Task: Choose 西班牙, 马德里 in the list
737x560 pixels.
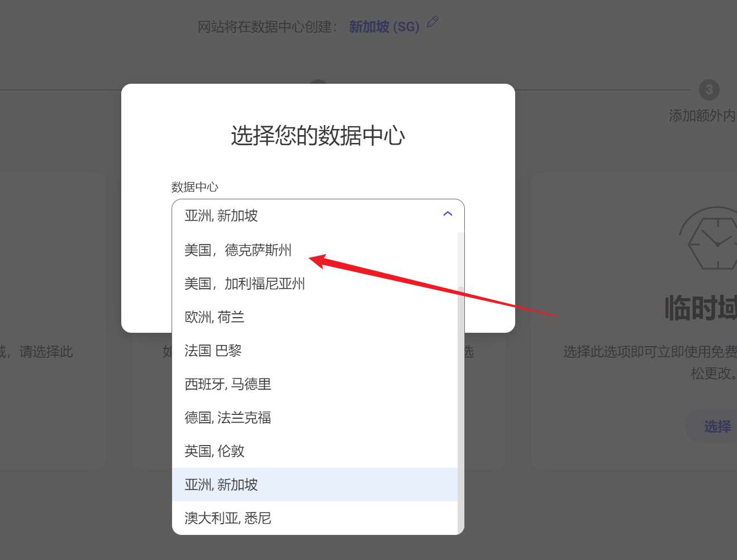Action: (x=228, y=384)
